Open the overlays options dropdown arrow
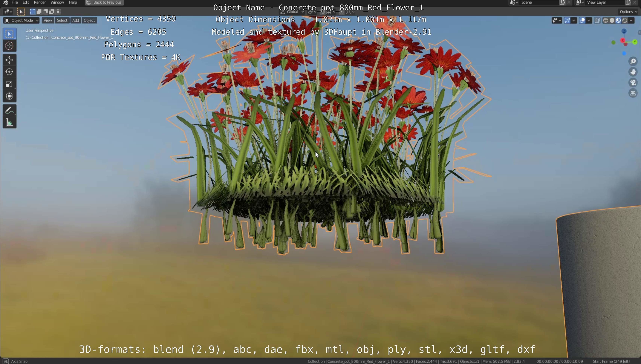The image size is (641, 364). pos(589,21)
